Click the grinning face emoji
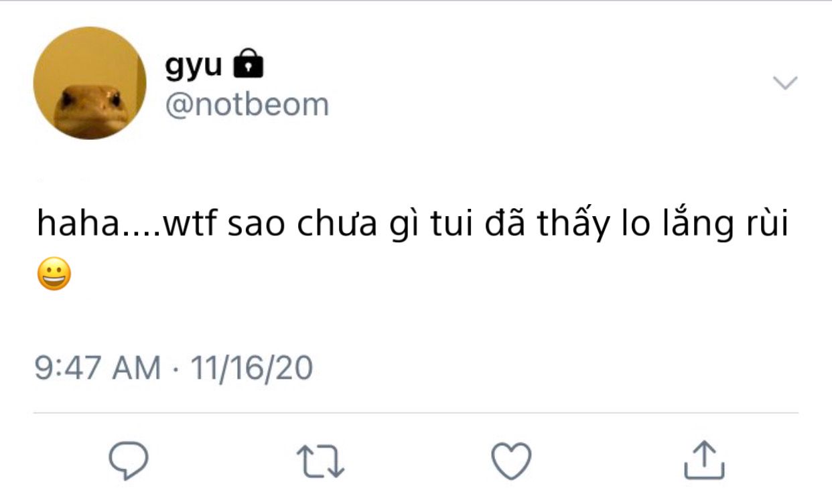This screenshot has width=832, height=504. (54, 274)
